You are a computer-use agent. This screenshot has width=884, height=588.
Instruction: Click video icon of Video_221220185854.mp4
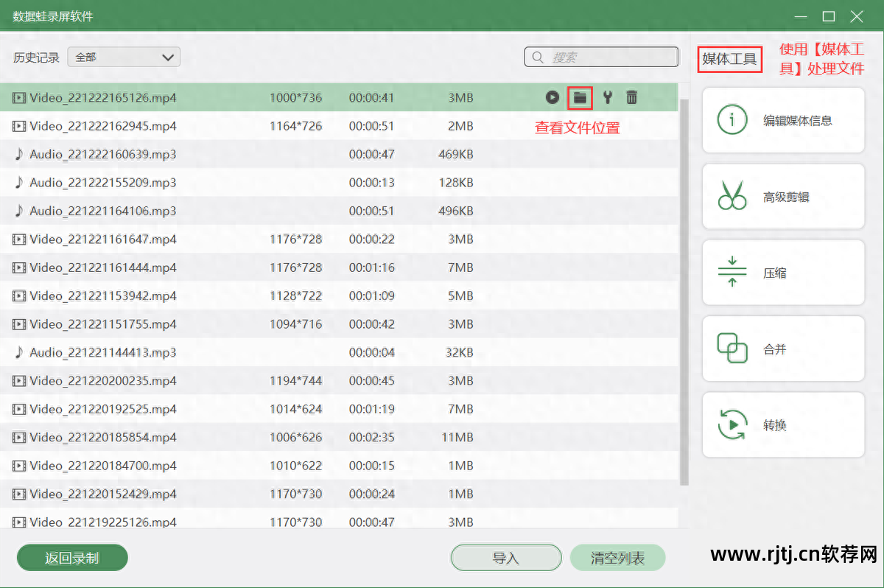point(19,437)
